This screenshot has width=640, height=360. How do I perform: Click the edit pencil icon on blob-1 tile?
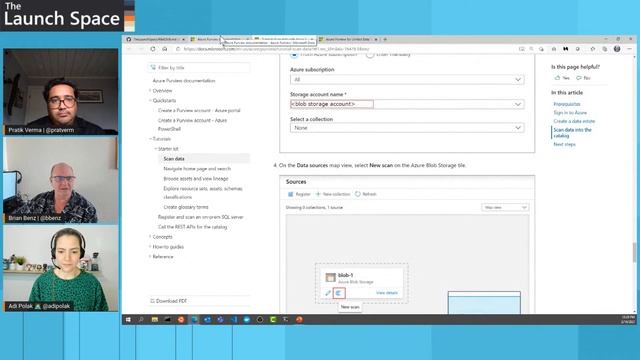click(x=328, y=293)
